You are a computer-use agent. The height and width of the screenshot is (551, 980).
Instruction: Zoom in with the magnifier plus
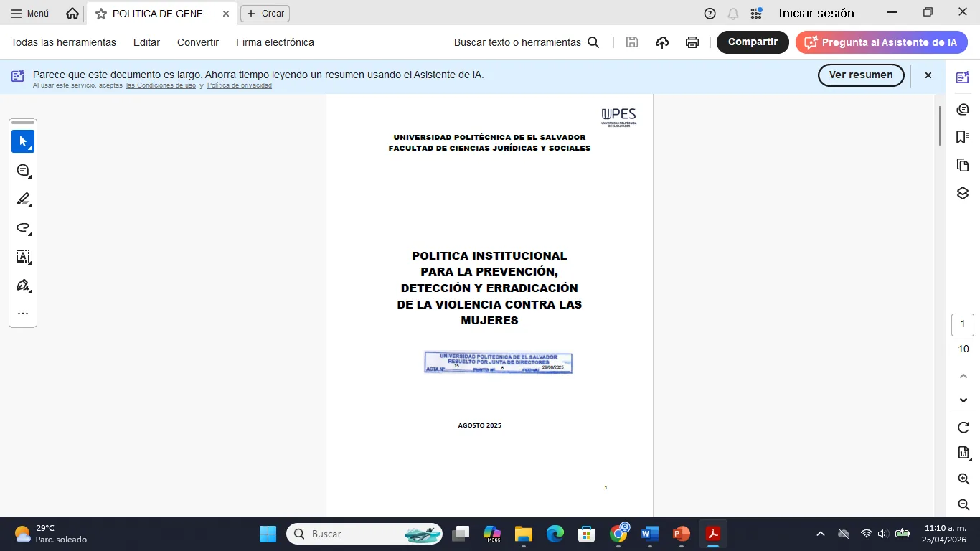(963, 479)
